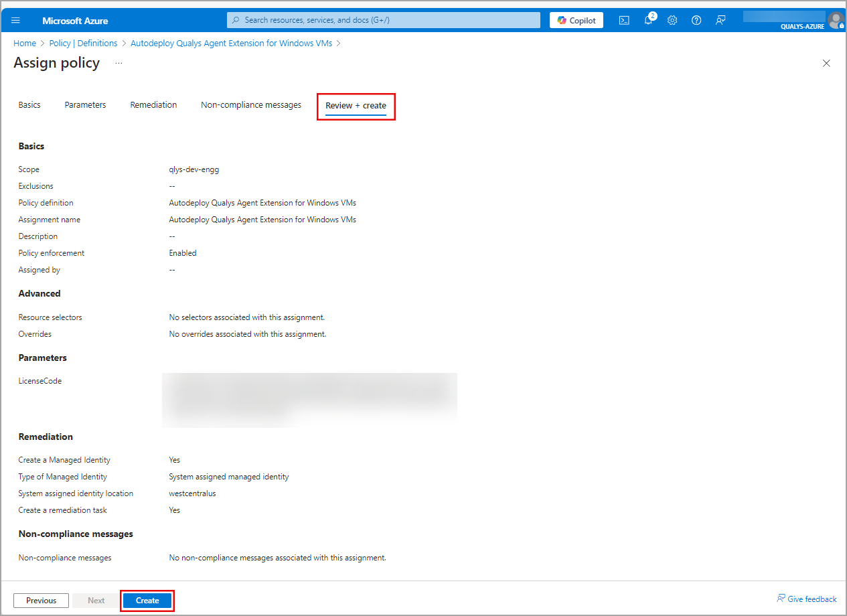This screenshot has width=847, height=616.
Task: Stay on the Review + create tab
Action: pyautogui.click(x=356, y=105)
